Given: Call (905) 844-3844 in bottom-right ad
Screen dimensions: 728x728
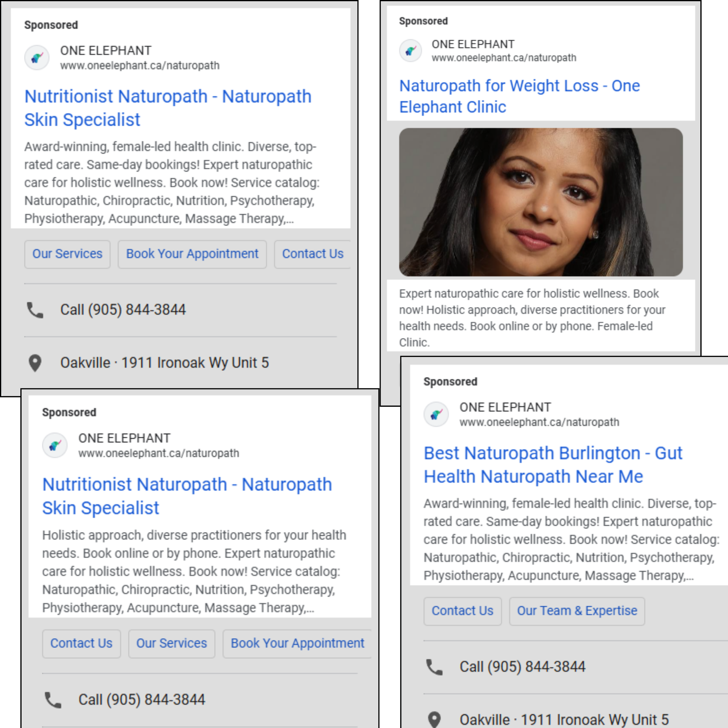Looking at the screenshot, I should (x=522, y=667).
